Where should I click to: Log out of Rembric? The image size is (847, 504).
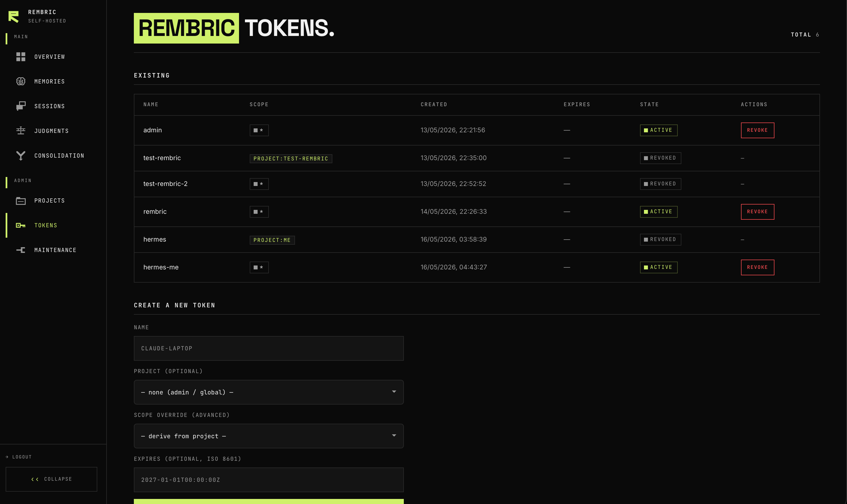pos(19,457)
